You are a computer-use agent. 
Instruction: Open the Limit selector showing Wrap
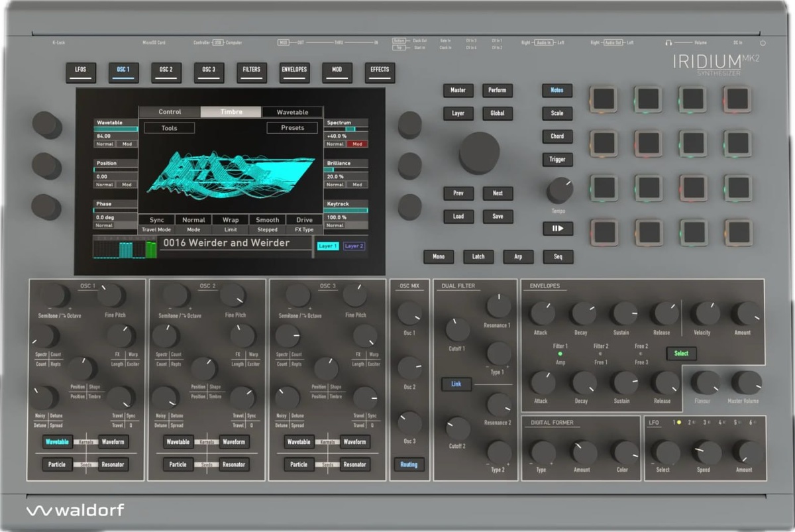tap(231, 224)
